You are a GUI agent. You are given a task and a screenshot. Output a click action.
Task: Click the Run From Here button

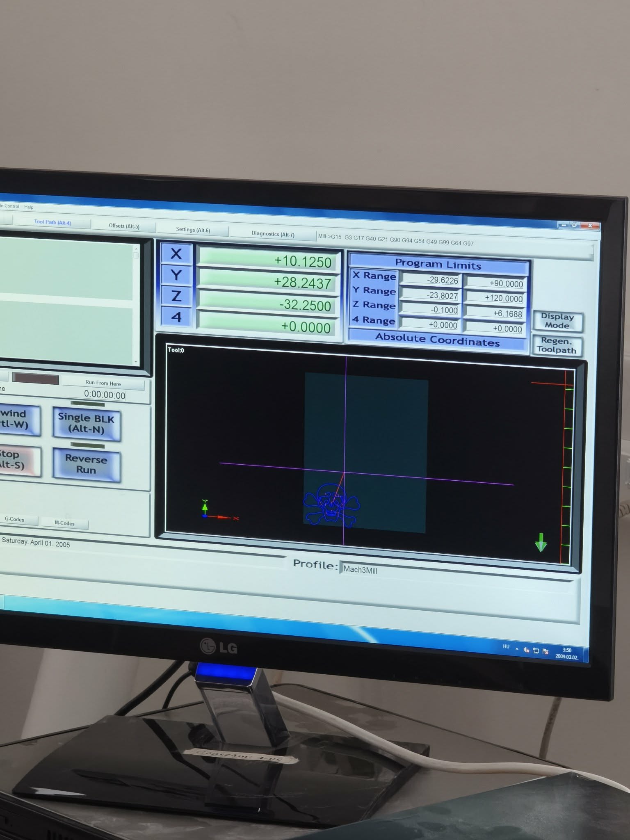(103, 383)
